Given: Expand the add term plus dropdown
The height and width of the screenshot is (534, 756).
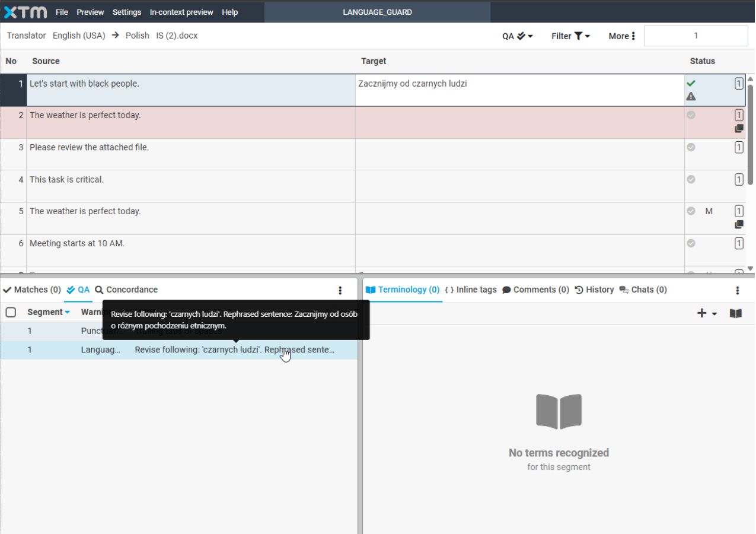Looking at the screenshot, I should click(x=707, y=313).
